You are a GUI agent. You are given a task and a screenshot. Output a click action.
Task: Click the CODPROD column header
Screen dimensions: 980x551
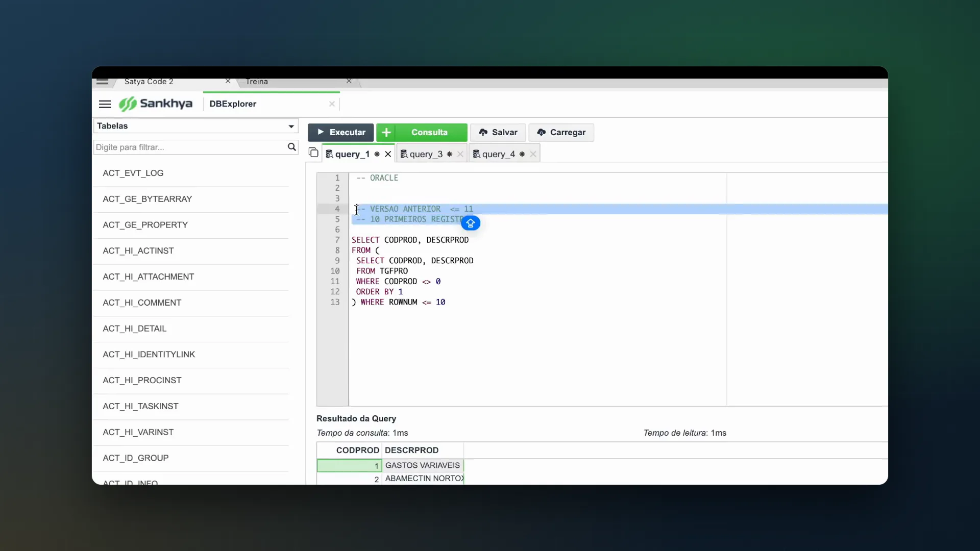[x=350, y=450]
